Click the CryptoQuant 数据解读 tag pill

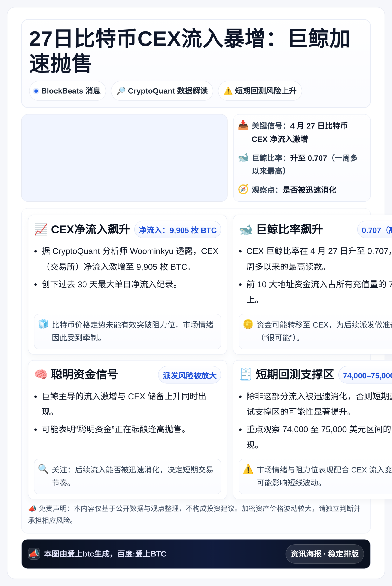point(162,91)
